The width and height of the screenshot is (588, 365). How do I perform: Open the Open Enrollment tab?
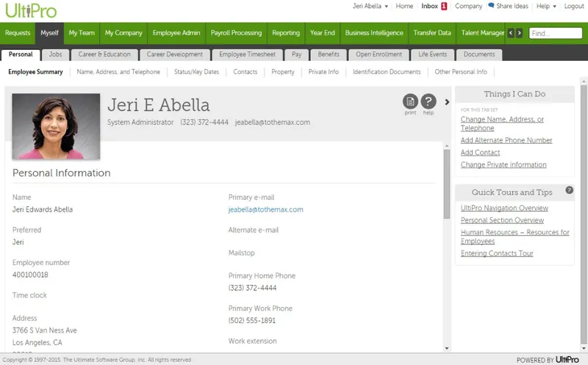point(379,54)
